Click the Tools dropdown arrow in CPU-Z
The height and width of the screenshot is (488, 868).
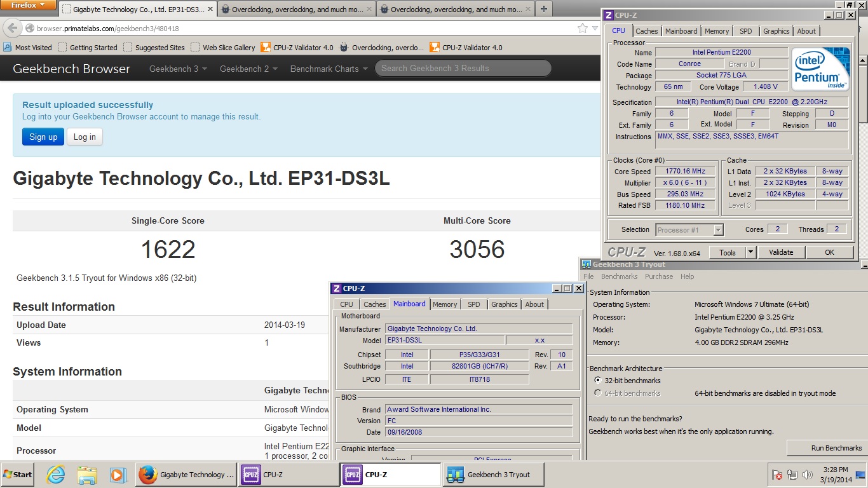pos(750,252)
